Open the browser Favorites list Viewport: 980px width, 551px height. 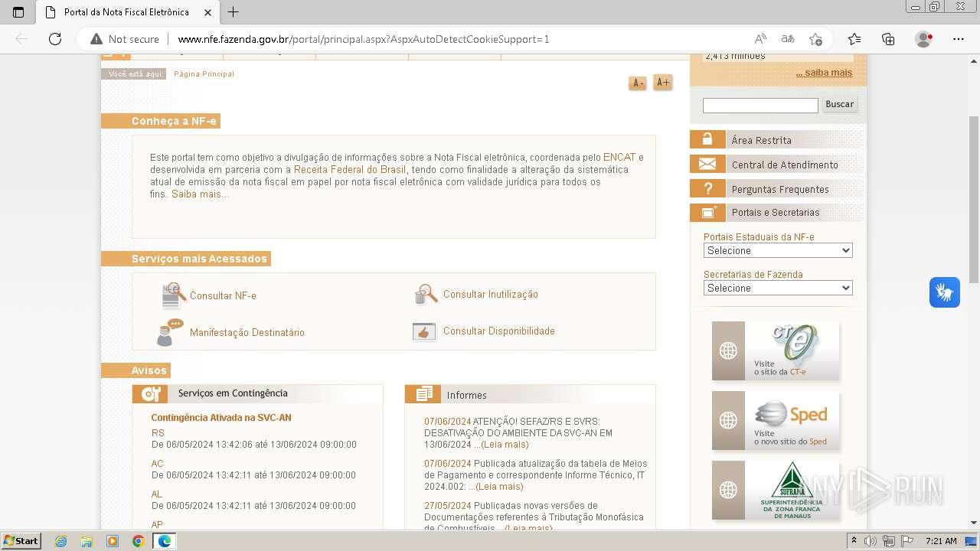pyautogui.click(x=854, y=39)
